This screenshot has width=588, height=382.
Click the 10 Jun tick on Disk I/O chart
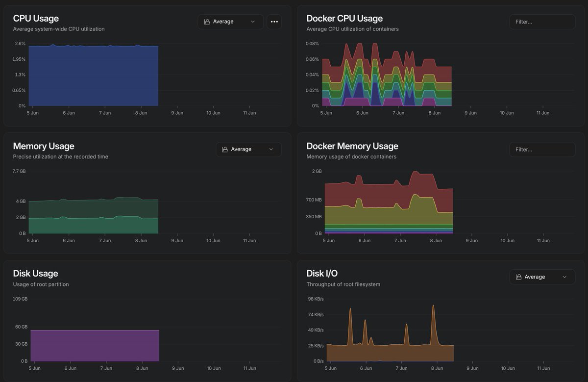point(507,368)
